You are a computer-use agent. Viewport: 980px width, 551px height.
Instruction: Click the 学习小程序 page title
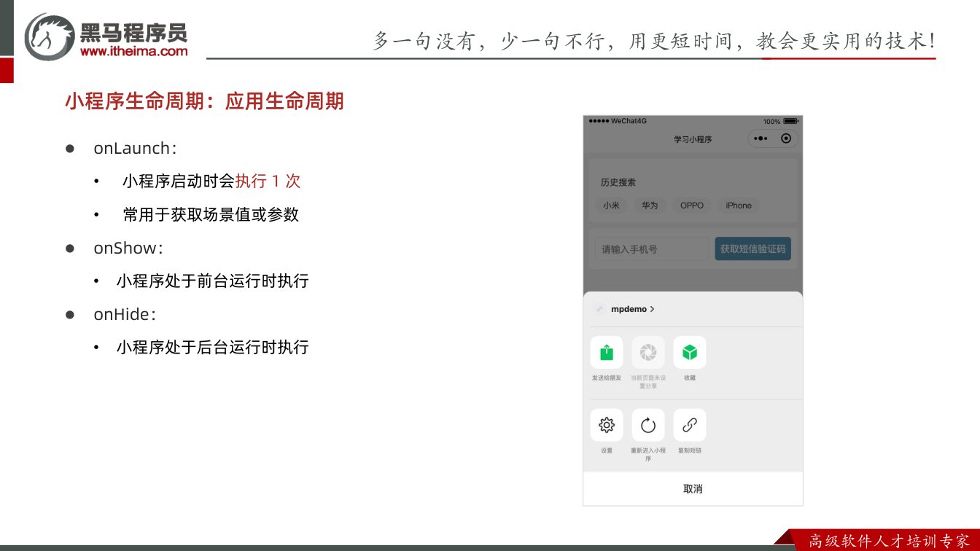pos(693,139)
